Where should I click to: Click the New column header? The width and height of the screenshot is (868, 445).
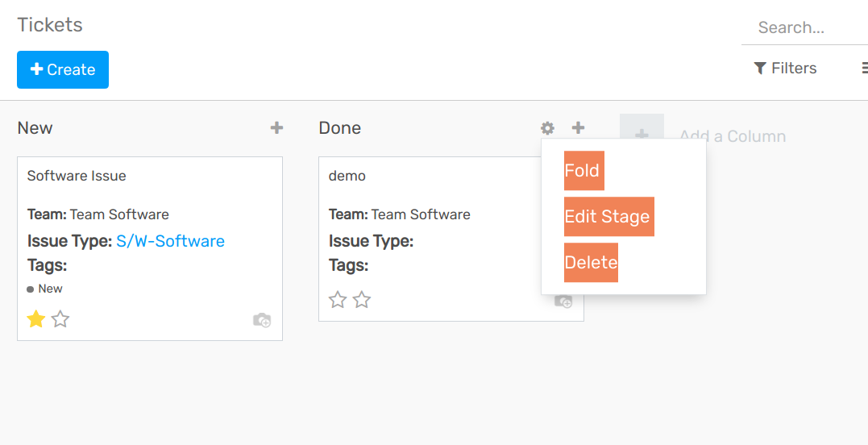(x=35, y=128)
